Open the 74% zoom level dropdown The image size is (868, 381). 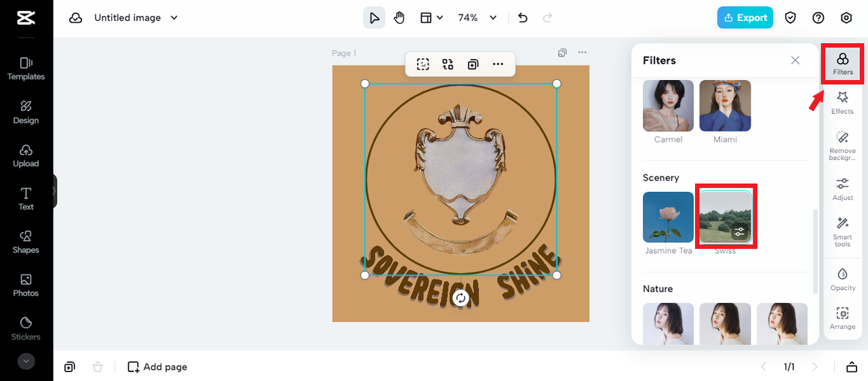tap(477, 18)
